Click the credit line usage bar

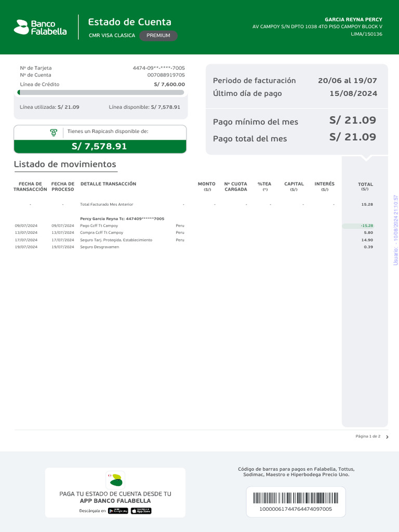coord(101,92)
